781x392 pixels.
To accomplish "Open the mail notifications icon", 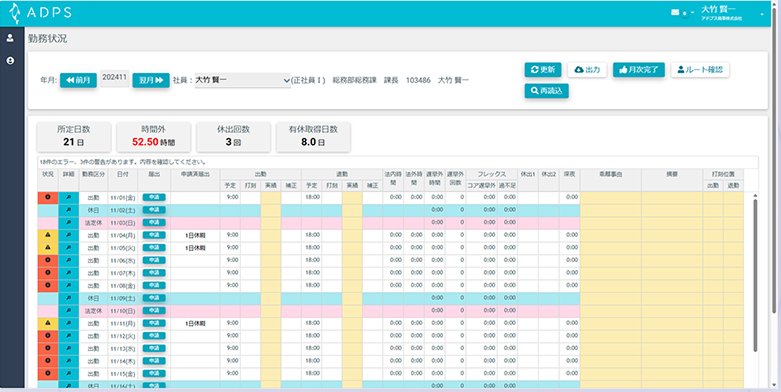I will [675, 13].
